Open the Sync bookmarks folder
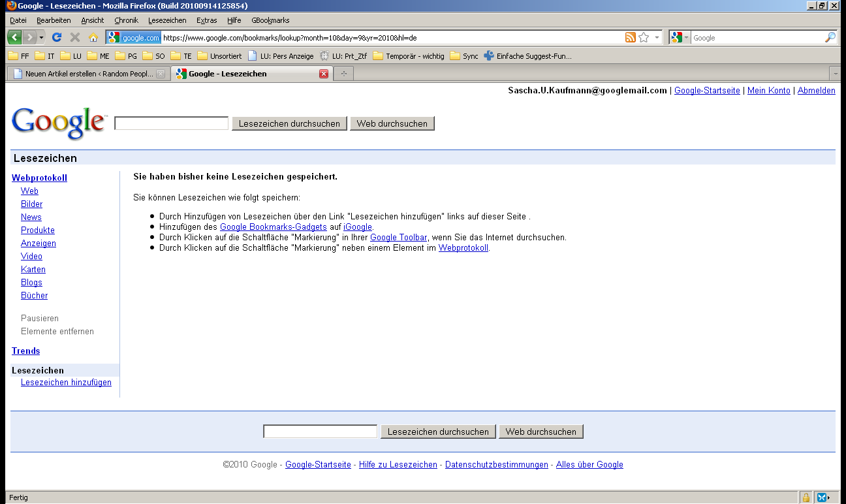 click(x=464, y=56)
